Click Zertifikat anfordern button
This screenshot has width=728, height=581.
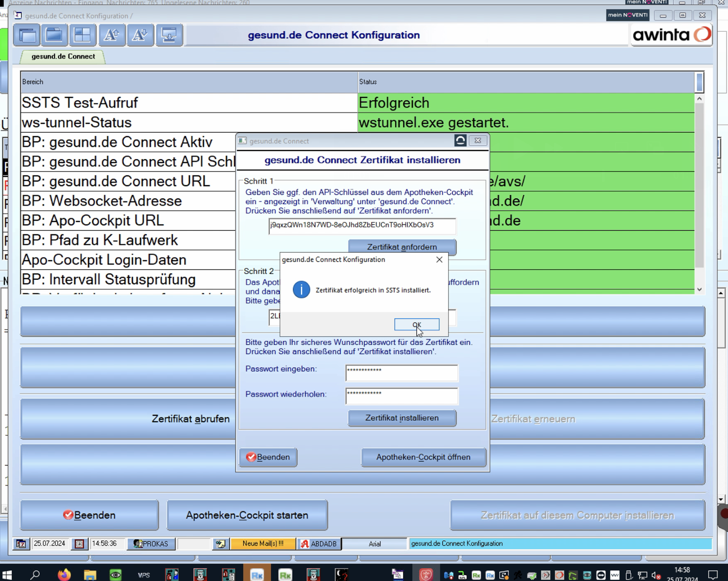[402, 247]
